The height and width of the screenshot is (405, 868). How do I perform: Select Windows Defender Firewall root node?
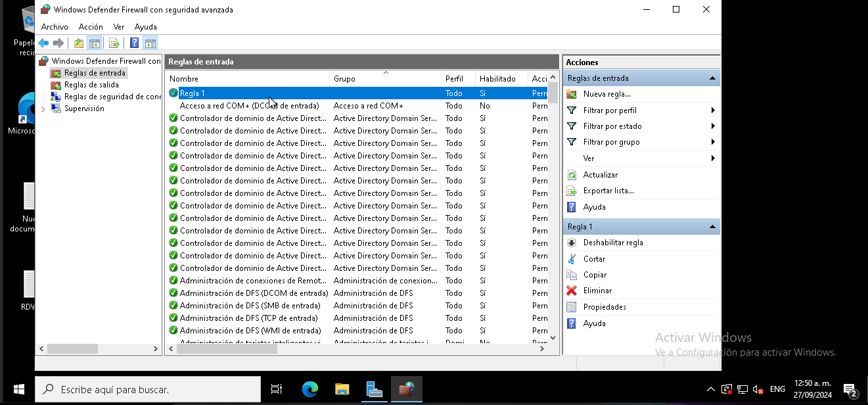click(x=106, y=61)
